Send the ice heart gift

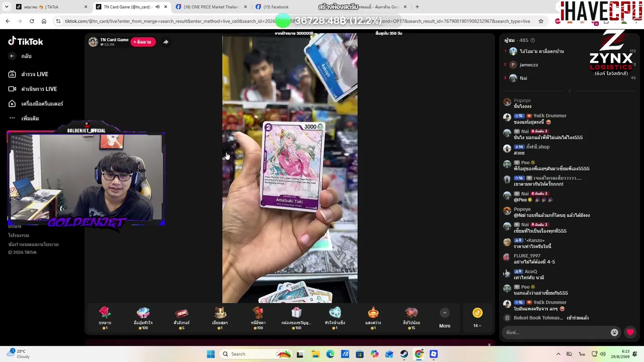pyautogui.click(x=335, y=318)
